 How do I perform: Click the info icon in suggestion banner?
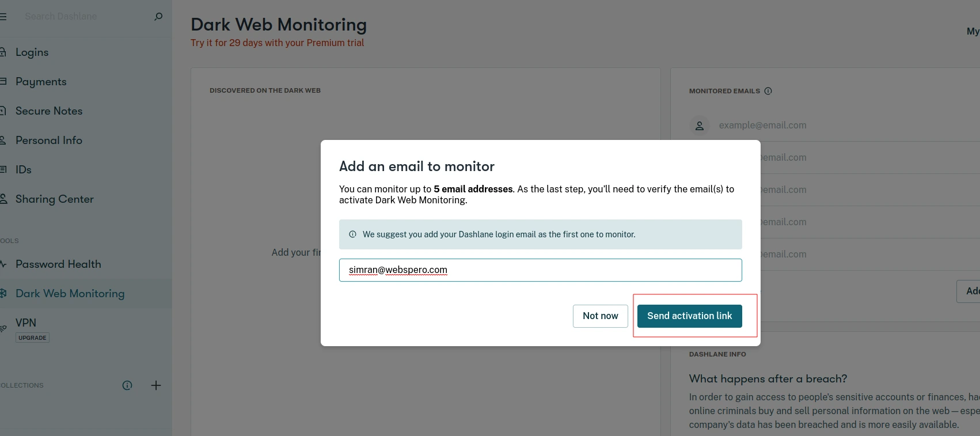[x=353, y=234]
